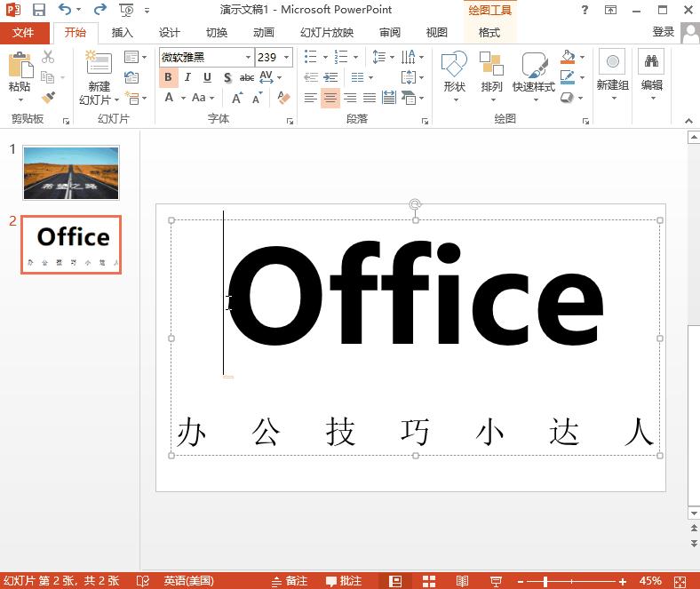Open the font size dropdown
Viewport: 700px width, 589px height.
(287, 57)
